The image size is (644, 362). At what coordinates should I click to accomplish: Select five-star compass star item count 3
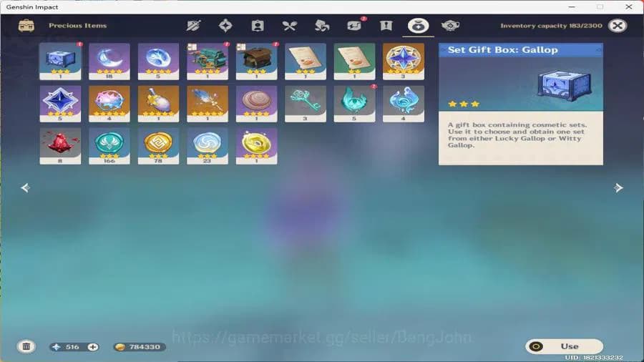tap(404, 61)
